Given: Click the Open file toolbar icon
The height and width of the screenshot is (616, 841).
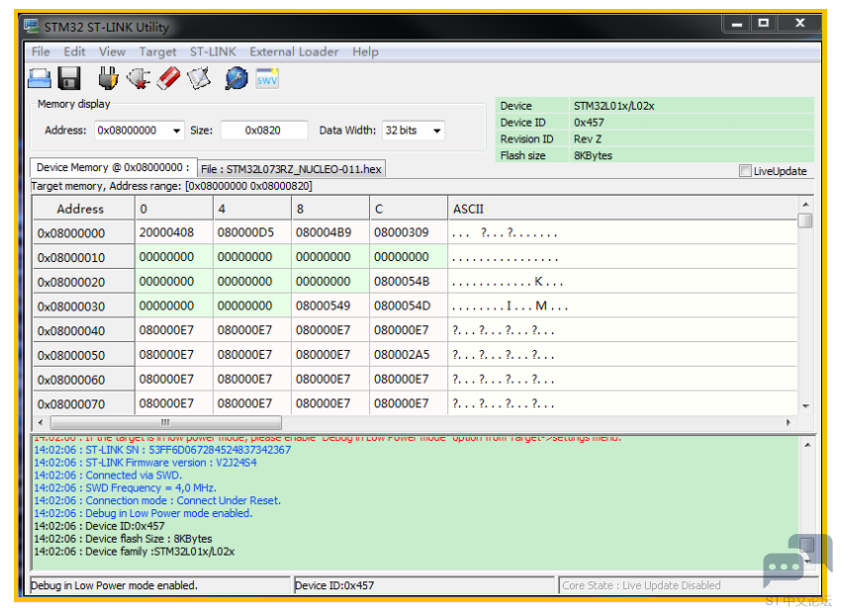Looking at the screenshot, I should (40, 79).
